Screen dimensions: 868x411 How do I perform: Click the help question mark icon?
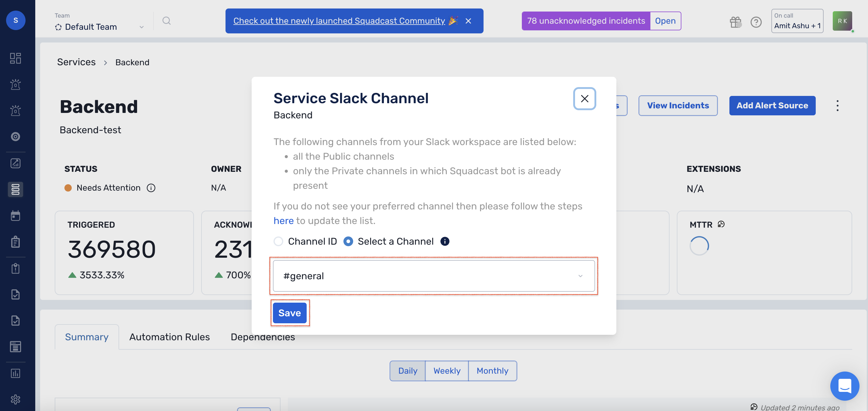(756, 22)
